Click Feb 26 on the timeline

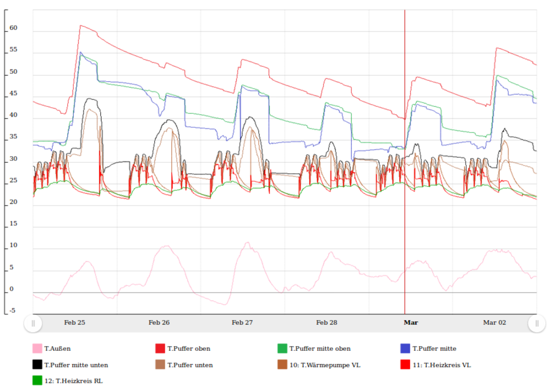pyautogui.click(x=159, y=322)
